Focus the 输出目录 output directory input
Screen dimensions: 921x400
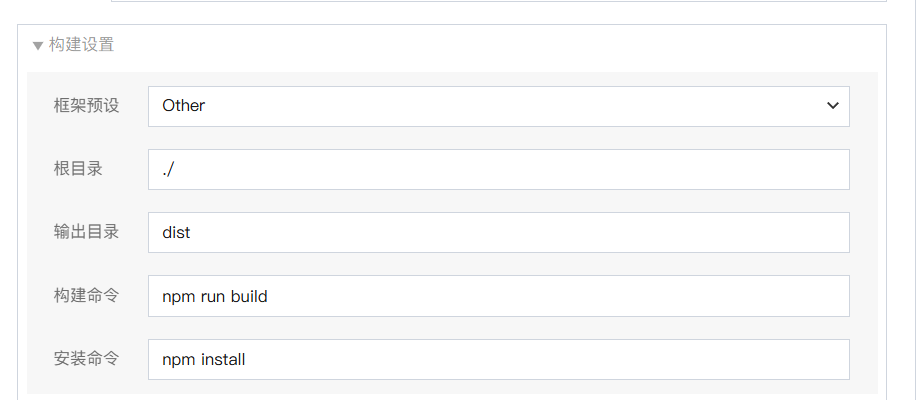pyautogui.click(x=498, y=233)
